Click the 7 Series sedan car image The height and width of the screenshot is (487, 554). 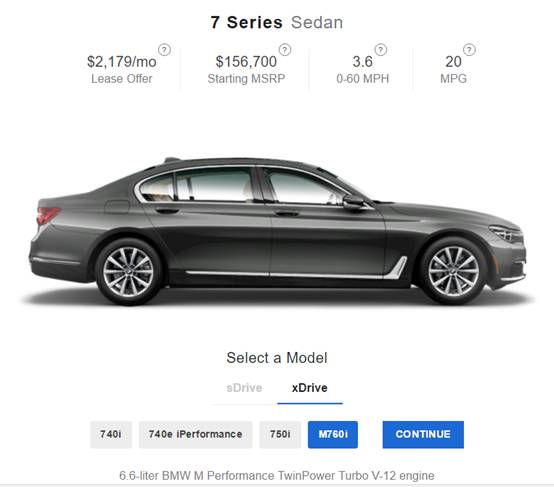tap(278, 231)
